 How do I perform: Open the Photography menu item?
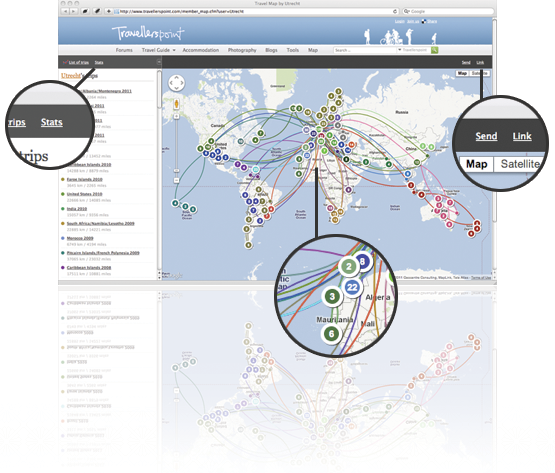[242, 50]
